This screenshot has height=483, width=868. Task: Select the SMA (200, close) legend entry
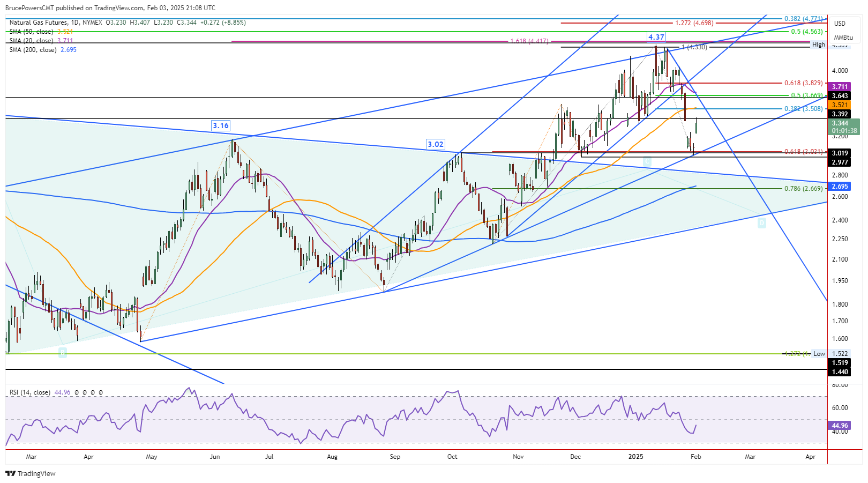pyautogui.click(x=33, y=50)
